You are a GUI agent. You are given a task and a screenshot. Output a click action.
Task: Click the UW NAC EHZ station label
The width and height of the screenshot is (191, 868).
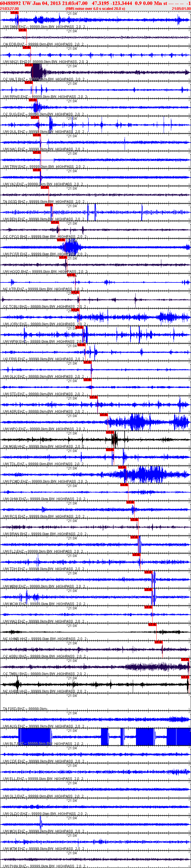coord(14,149)
